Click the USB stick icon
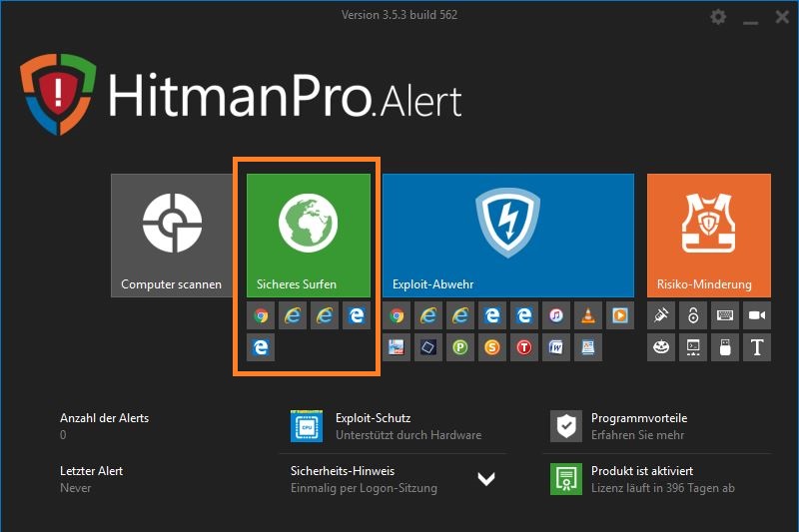 725,347
